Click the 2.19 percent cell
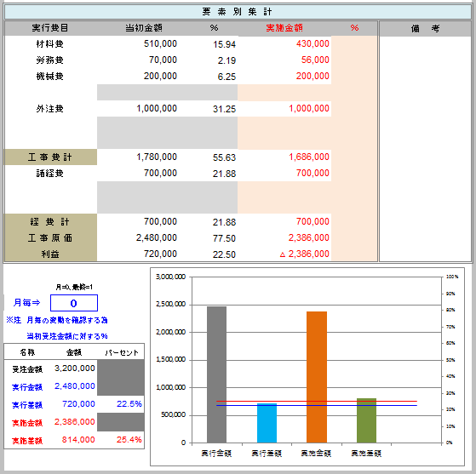476x474 pixels. [227, 60]
